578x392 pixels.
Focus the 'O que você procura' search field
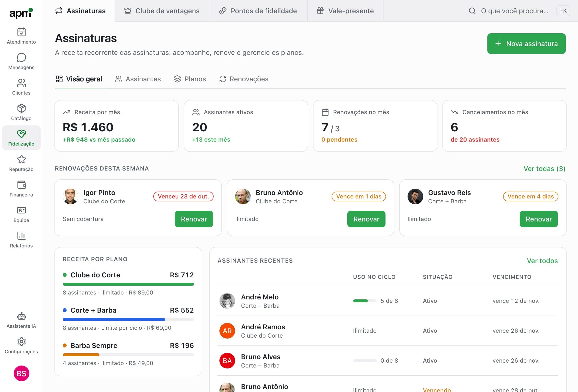[x=515, y=11]
